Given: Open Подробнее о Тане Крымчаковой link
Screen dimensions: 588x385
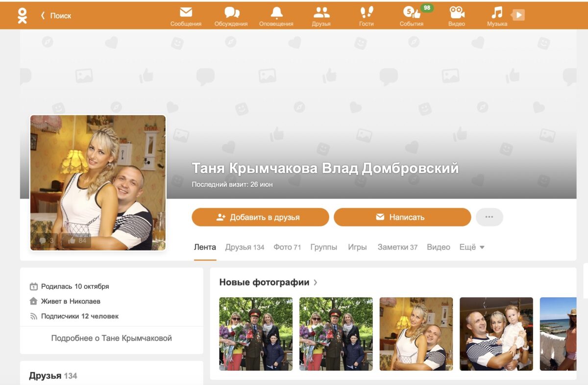Looking at the screenshot, I should 111,338.
